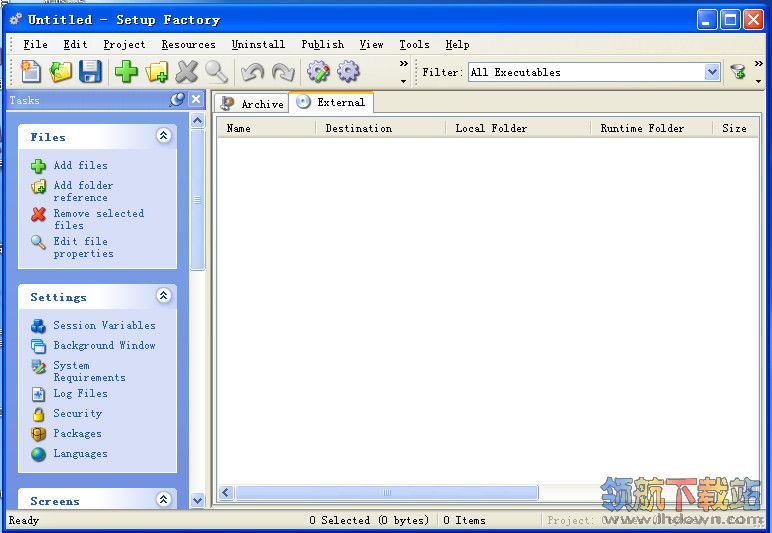
Task: Click the magnifier icon beside Edit file properties
Action: point(38,242)
